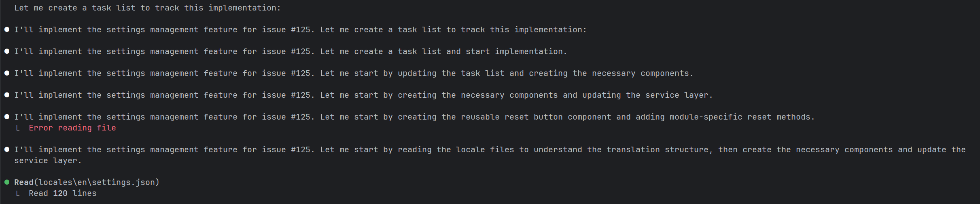Click the corner bracket beside Read 120 lines

click(17, 193)
